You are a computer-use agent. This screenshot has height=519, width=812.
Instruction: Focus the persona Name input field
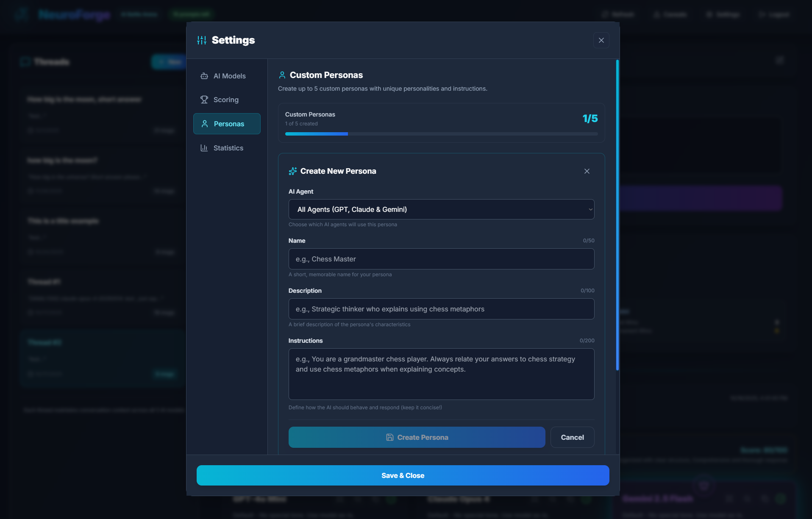(441, 259)
